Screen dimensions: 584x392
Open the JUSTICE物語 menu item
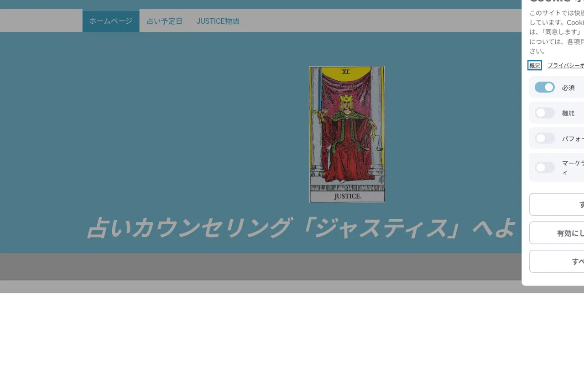coord(218,21)
